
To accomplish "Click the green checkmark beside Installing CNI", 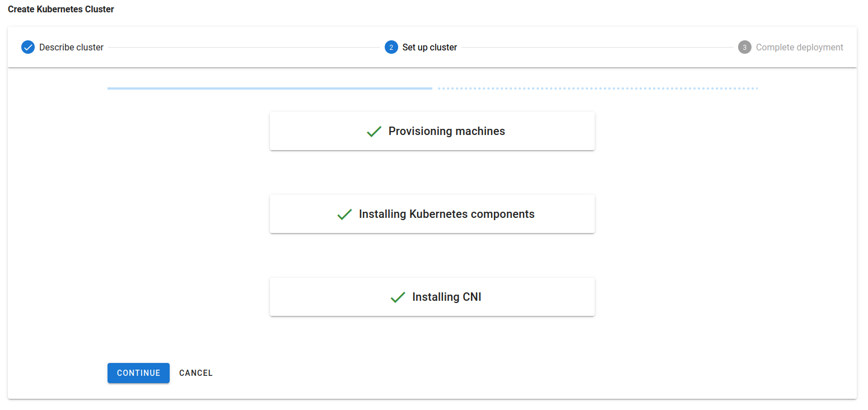I will tap(398, 297).
